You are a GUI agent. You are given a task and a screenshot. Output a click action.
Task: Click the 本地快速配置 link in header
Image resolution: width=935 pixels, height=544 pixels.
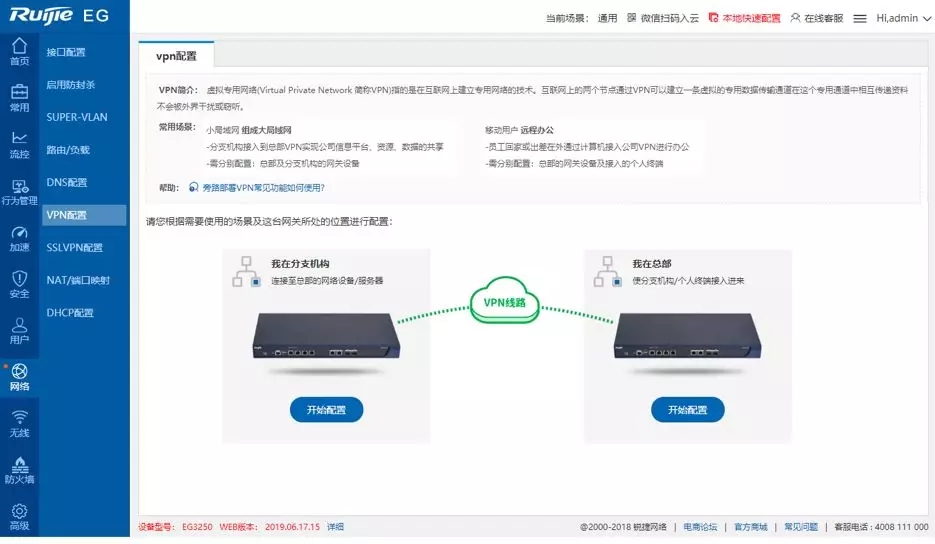[745, 18]
